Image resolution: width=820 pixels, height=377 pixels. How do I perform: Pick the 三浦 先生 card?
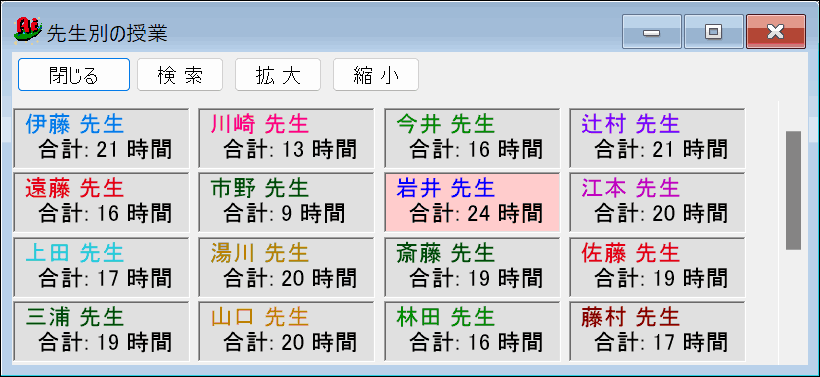pos(101,331)
